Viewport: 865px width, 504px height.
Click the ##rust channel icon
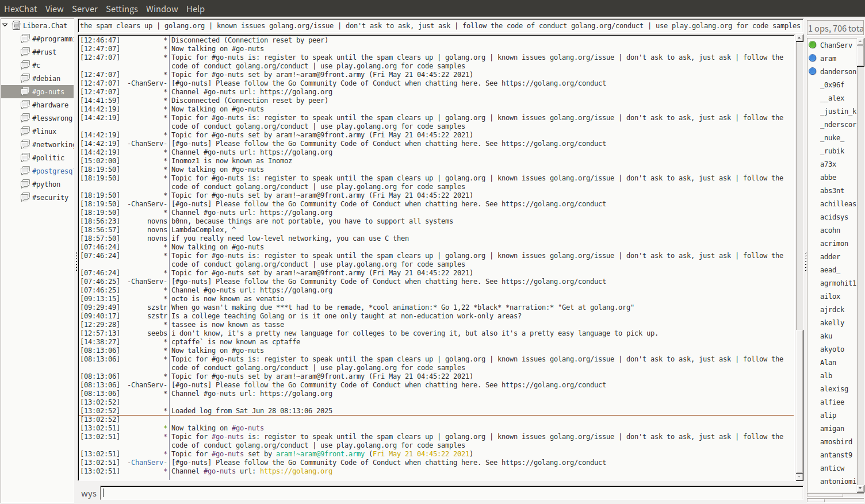(25, 52)
